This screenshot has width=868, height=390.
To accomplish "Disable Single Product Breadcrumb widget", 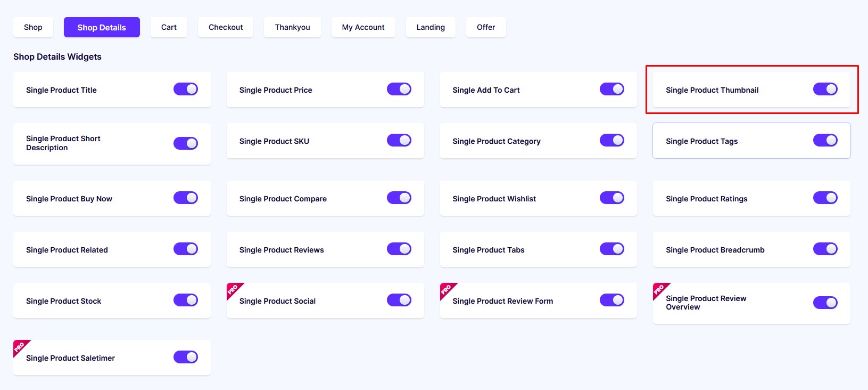I will tap(825, 249).
